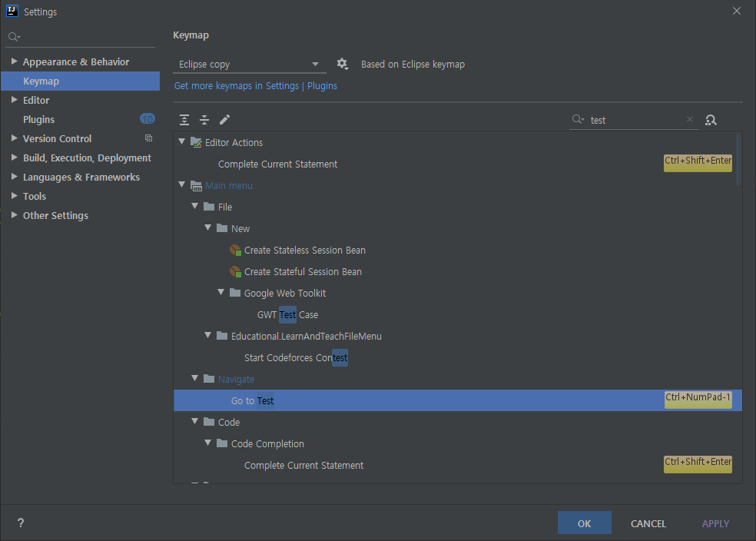The height and width of the screenshot is (541, 756).
Task: Click the CANCEL button
Action: 648,523
